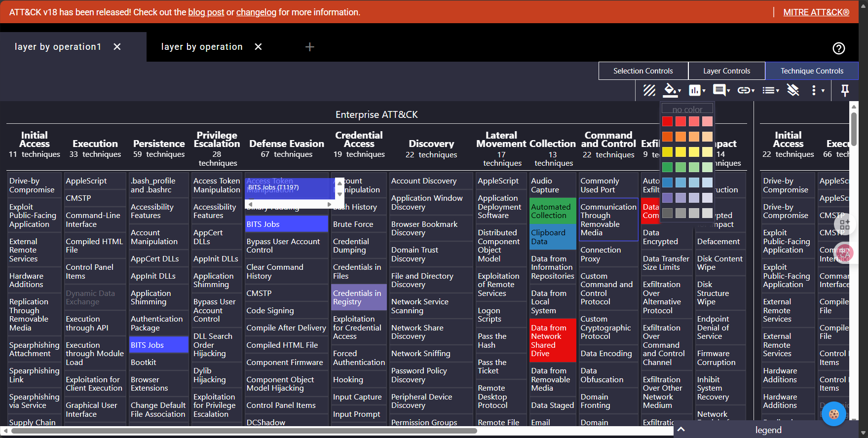Switch to the 'layer by operation' tab
Viewport: 868px width, 438px height.
(x=202, y=47)
